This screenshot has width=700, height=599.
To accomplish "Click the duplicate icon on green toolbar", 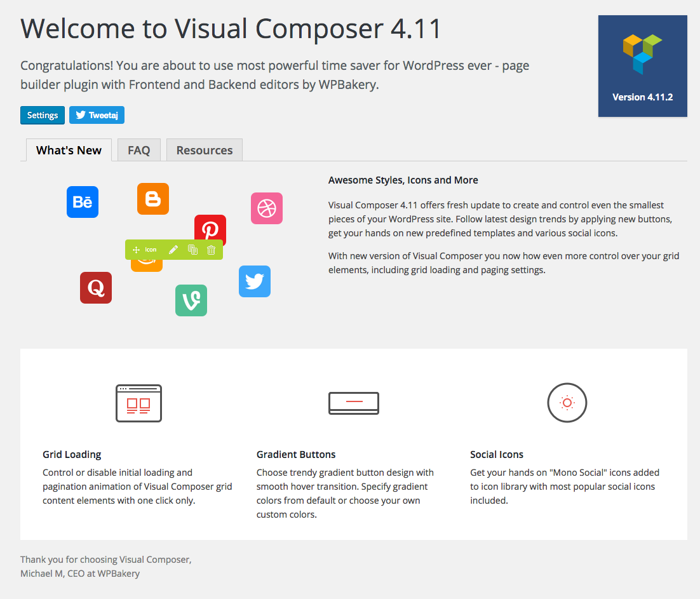I will click(x=192, y=250).
